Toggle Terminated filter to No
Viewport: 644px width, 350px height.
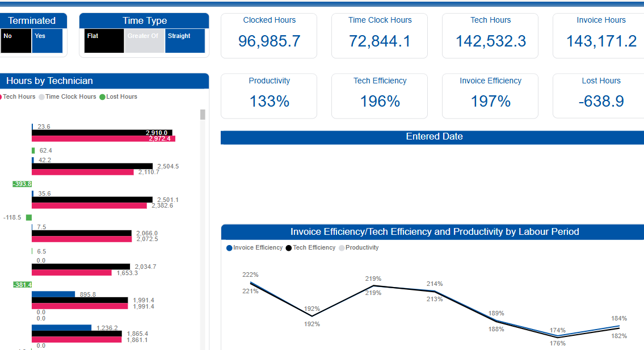click(x=16, y=41)
